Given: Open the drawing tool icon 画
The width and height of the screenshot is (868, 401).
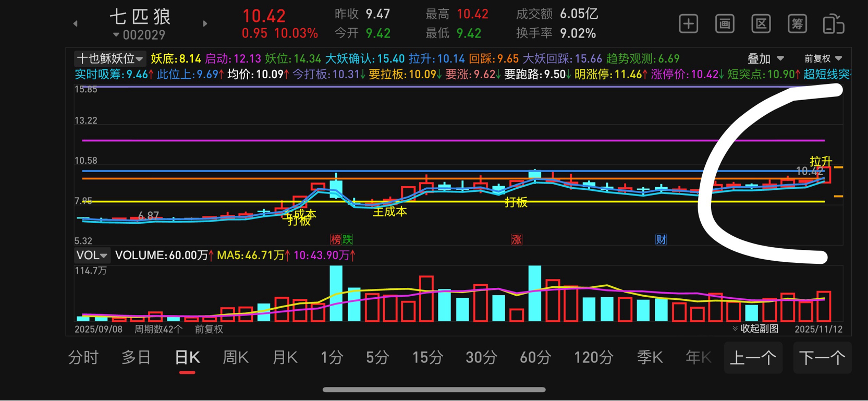Looking at the screenshot, I should pyautogui.click(x=725, y=24).
